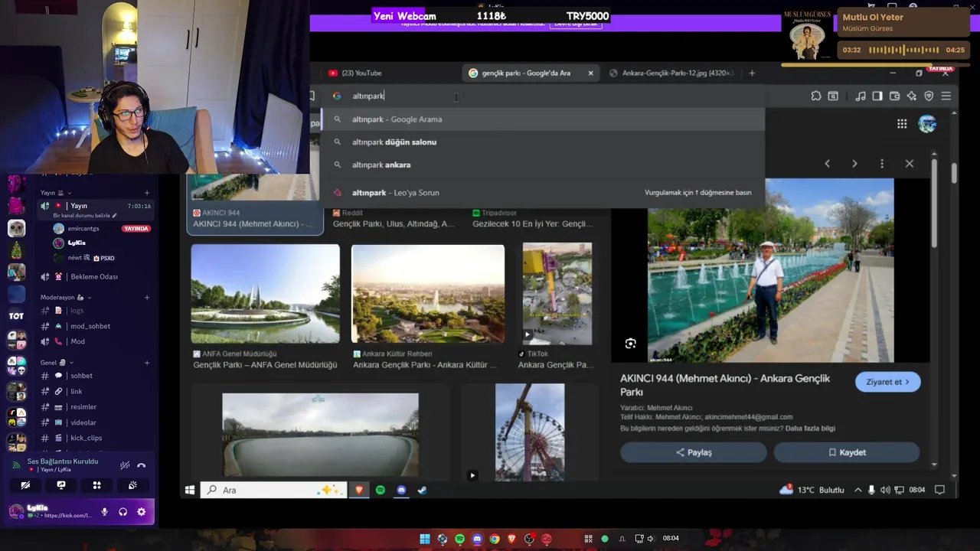Image resolution: width=980 pixels, height=551 pixels.
Task: Show the previous image in preview panel
Action: click(827, 164)
